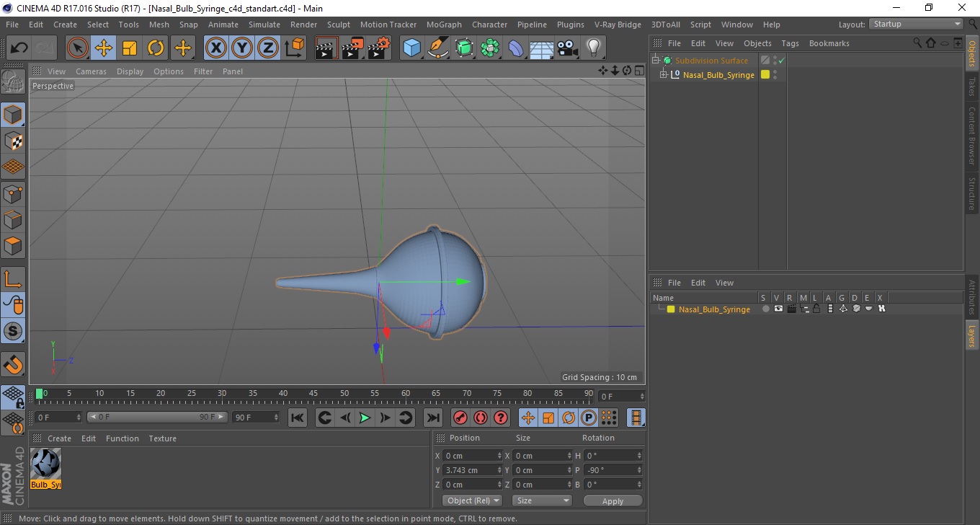Viewport: 980px width, 525px height.
Task: Toggle Nasal_Bulb_Syringe object visibility dots
Action: point(775,74)
